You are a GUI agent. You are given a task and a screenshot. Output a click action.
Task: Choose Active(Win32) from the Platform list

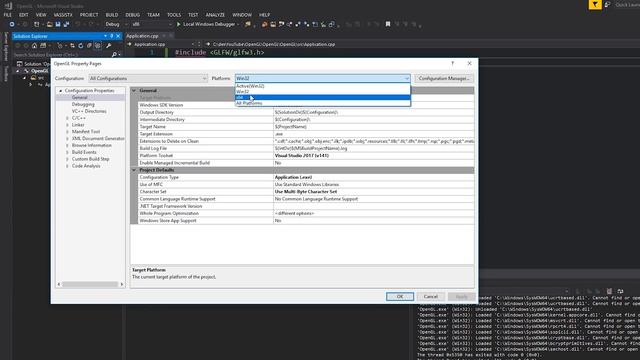(322, 86)
